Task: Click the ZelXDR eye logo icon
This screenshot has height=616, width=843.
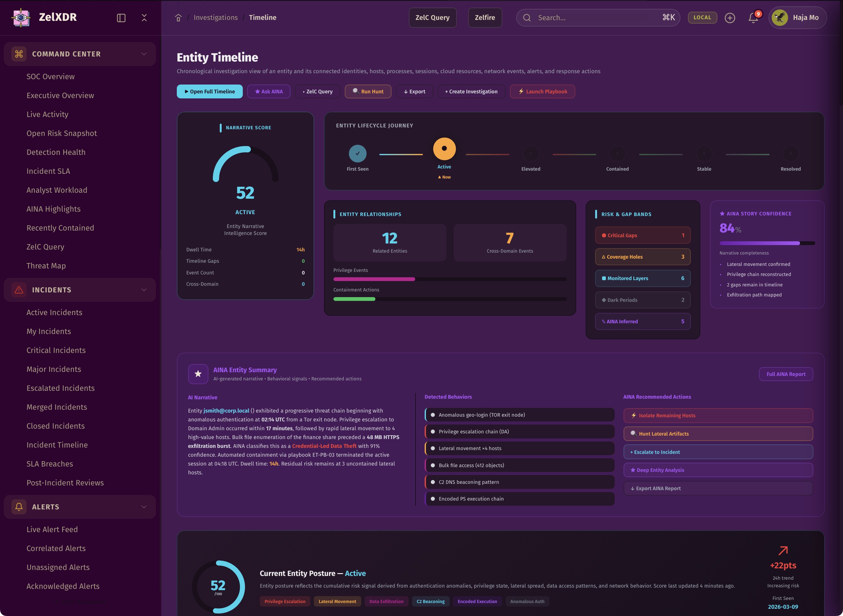Action: pos(21,18)
